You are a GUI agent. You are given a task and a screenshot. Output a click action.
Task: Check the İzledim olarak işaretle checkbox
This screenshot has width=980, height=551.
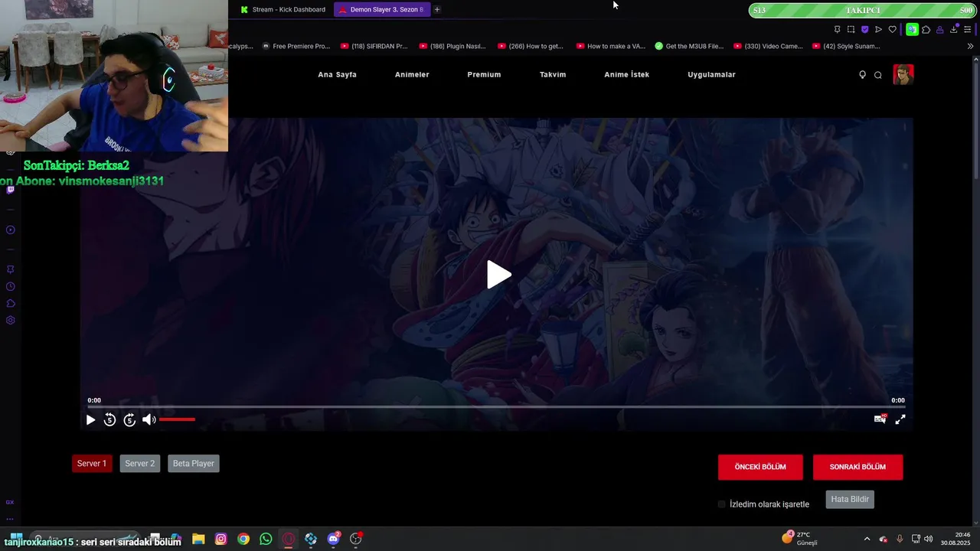click(x=721, y=504)
